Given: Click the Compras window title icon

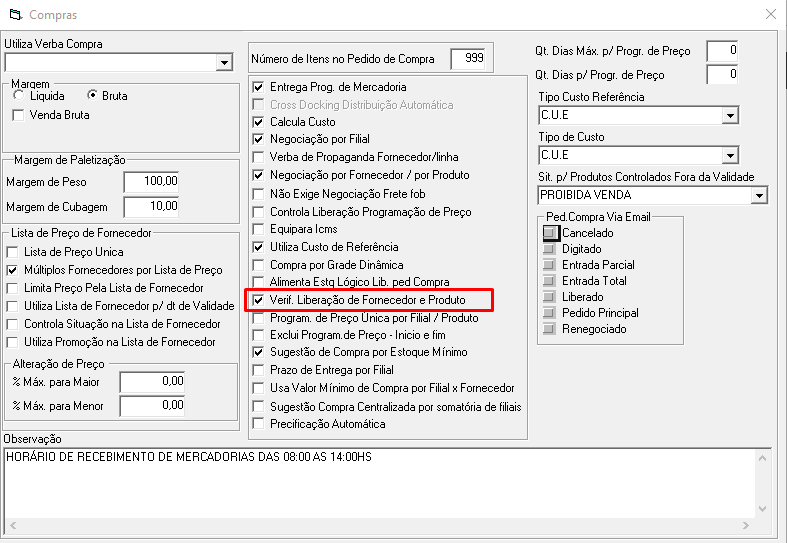Looking at the screenshot, I should 16,15.
